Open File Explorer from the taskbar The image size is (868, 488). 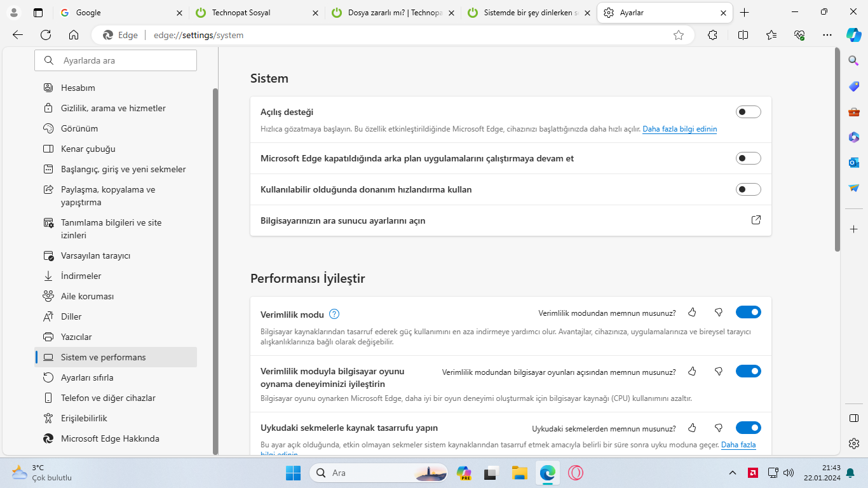(520, 473)
